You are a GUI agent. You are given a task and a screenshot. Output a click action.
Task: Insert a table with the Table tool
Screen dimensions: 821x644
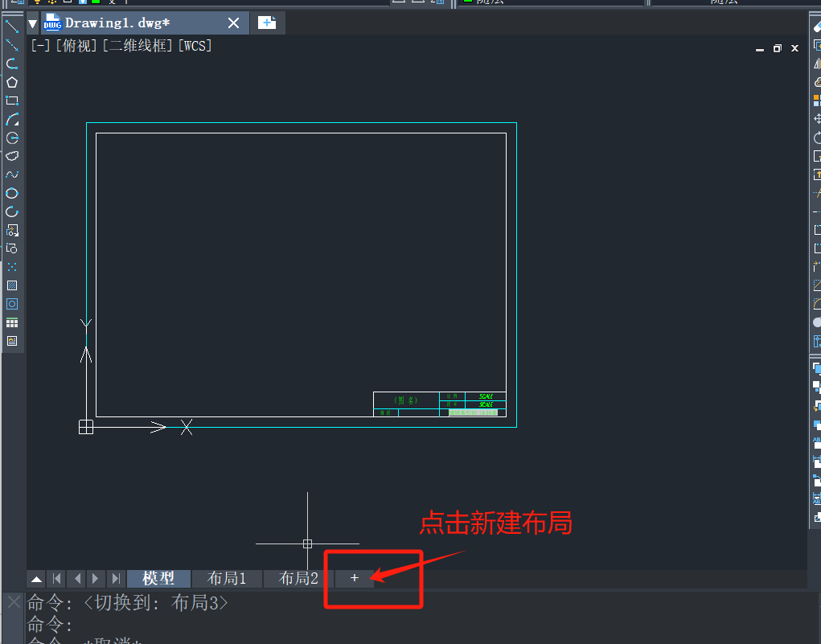[12, 322]
